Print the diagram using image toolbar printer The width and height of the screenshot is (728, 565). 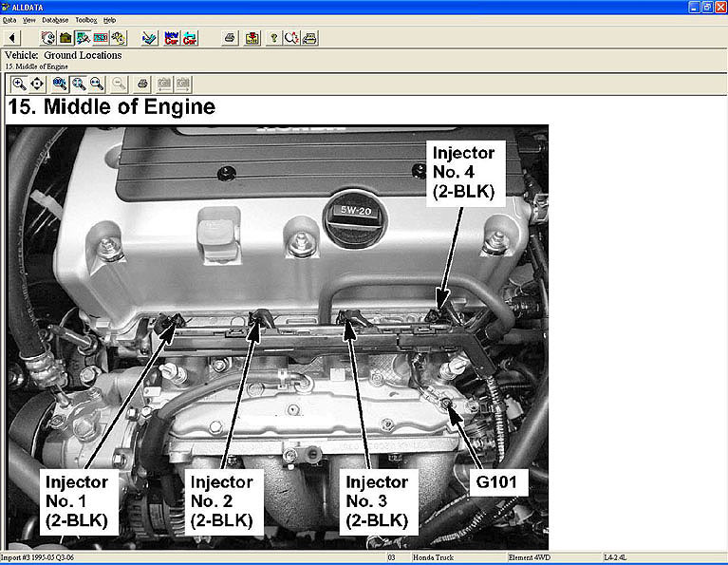pyautogui.click(x=142, y=84)
